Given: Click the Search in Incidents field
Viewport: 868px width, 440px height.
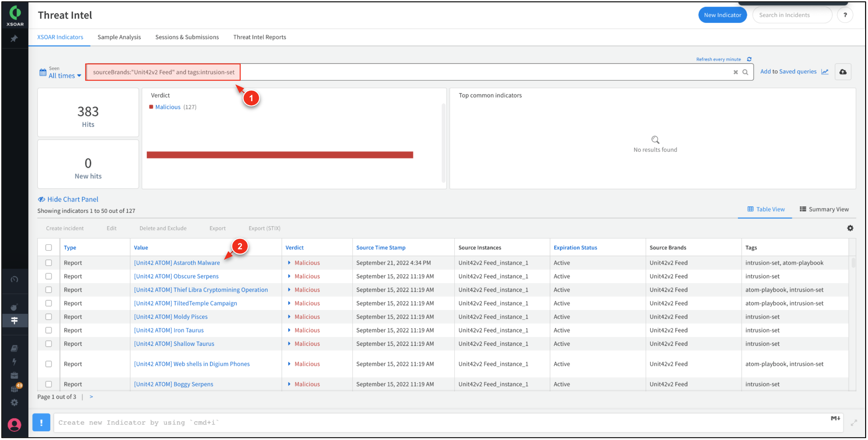Looking at the screenshot, I should (792, 15).
